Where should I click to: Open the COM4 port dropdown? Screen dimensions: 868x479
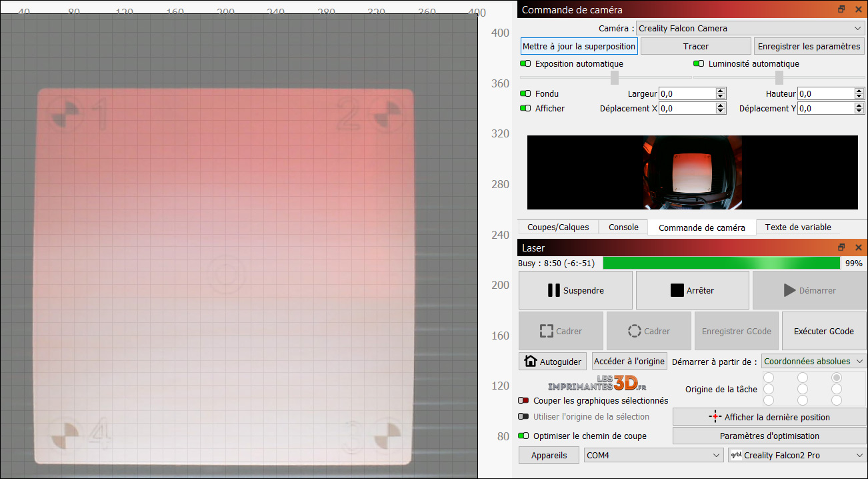point(653,455)
